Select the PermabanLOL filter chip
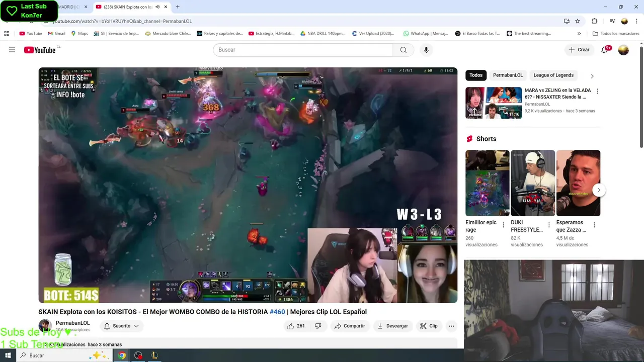Image resolution: width=644 pixels, height=362 pixels. [x=508, y=75]
